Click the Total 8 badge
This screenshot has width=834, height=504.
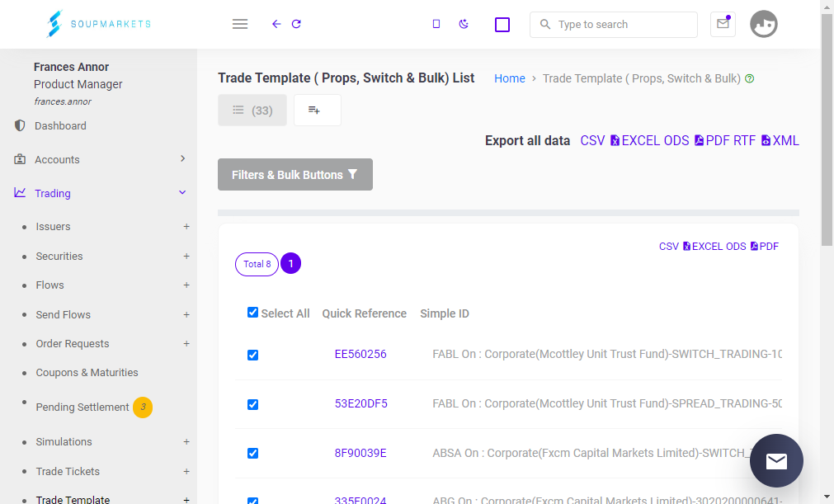(257, 264)
